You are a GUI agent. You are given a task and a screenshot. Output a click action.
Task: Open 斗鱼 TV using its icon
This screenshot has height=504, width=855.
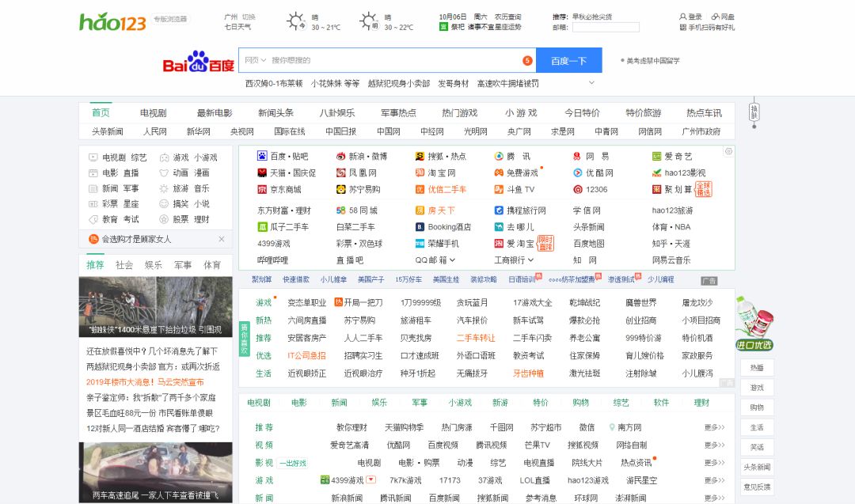click(498, 189)
